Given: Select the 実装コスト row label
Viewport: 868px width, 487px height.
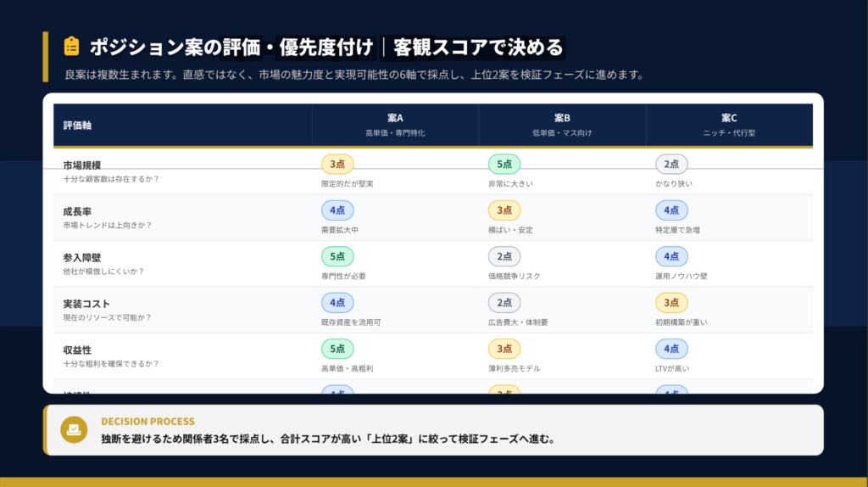Looking at the screenshot, I should click(x=86, y=304).
